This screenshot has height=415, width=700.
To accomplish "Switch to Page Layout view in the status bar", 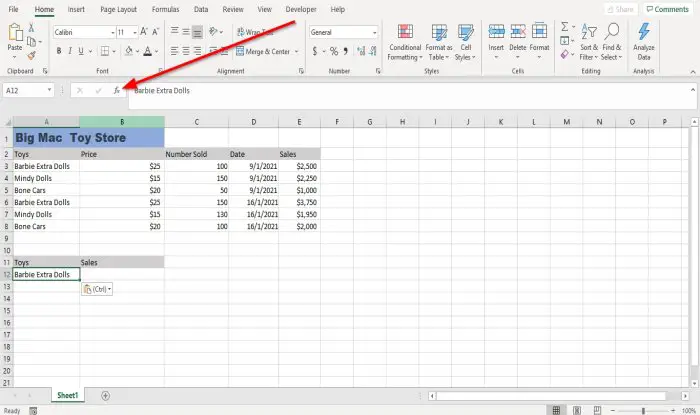I will click(x=577, y=411).
